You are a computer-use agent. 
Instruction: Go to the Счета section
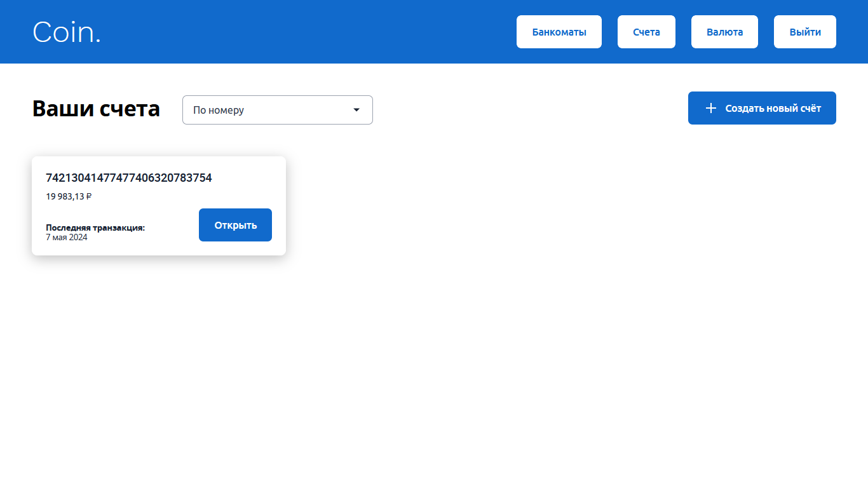pyautogui.click(x=646, y=32)
